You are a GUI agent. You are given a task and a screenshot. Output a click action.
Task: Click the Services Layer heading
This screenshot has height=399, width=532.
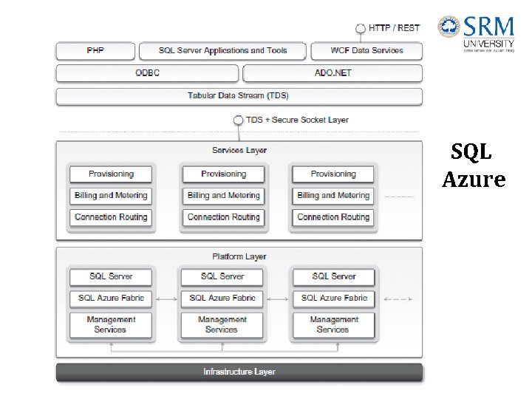(x=239, y=150)
